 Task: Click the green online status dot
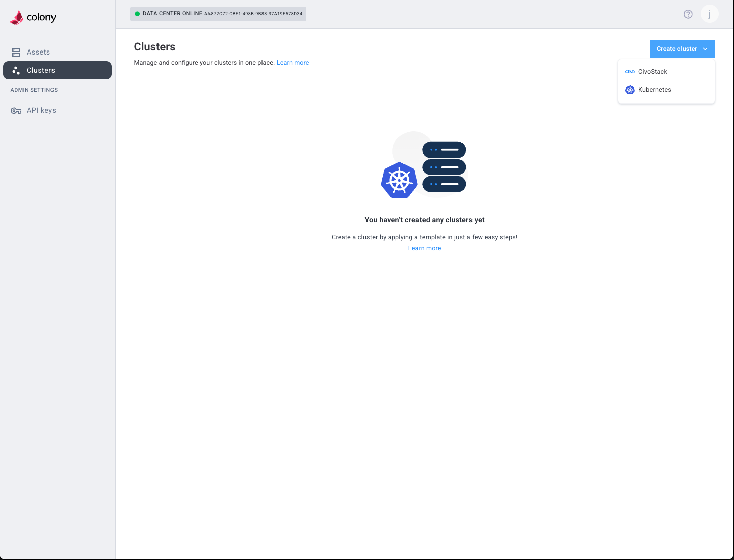tap(137, 14)
